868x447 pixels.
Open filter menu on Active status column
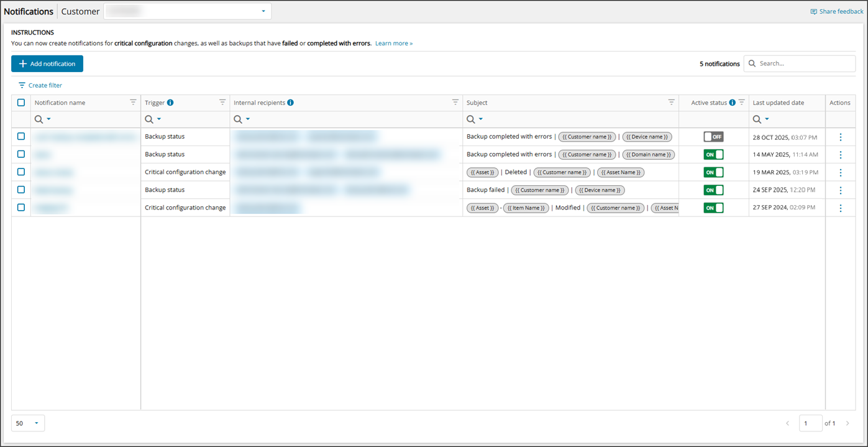pyautogui.click(x=741, y=103)
